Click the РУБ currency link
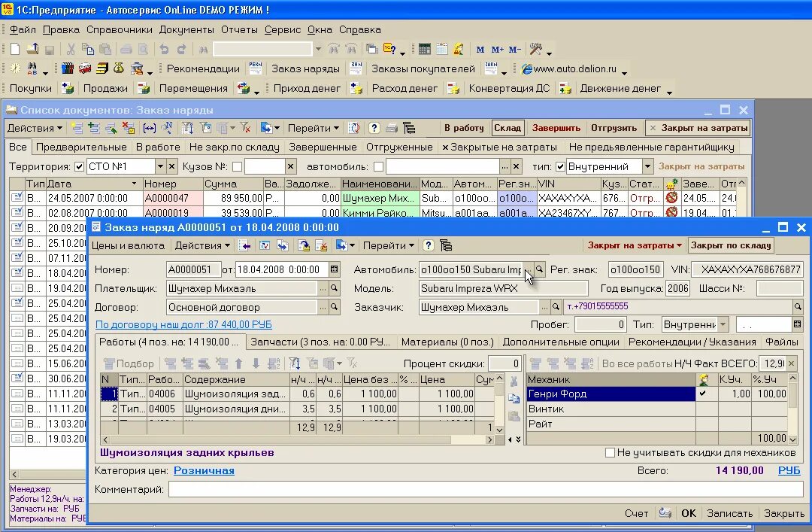The image size is (812, 532). tap(789, 470)
